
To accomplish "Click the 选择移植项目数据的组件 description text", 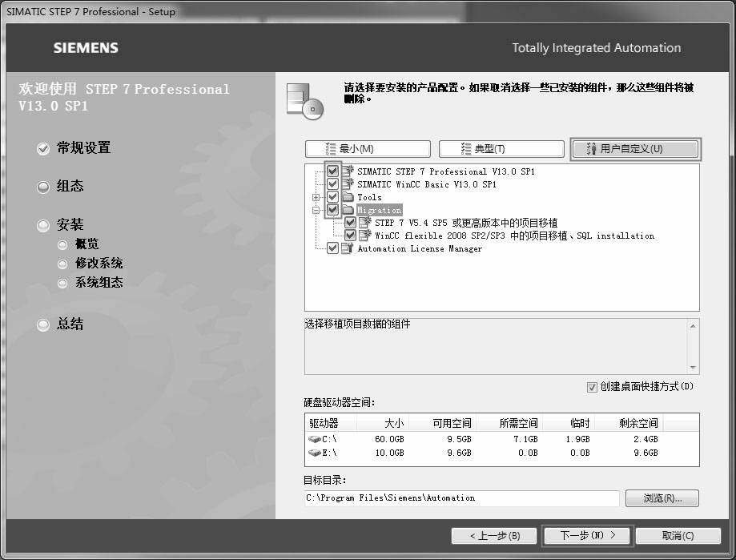I will 357,324.
